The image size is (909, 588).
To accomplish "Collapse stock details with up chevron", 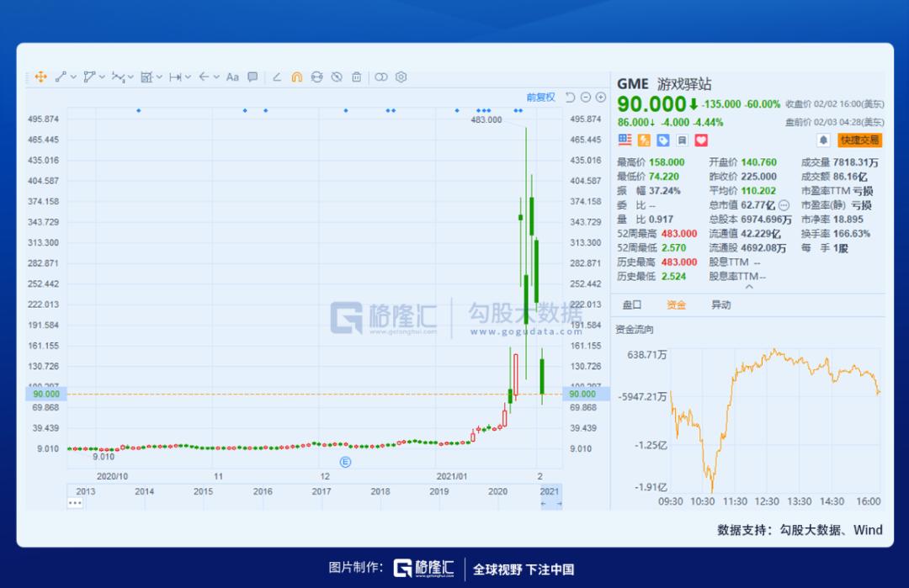I will point(749,287).
